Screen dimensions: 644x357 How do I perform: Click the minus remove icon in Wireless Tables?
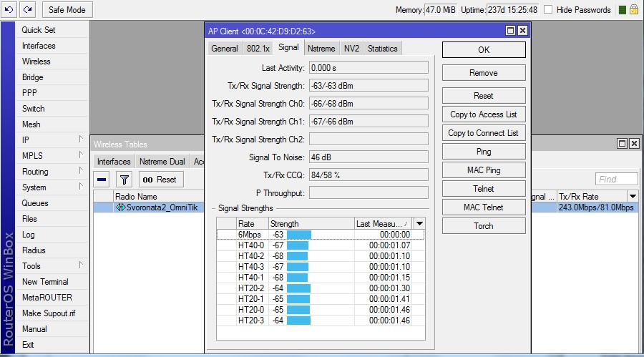(102, 180)
